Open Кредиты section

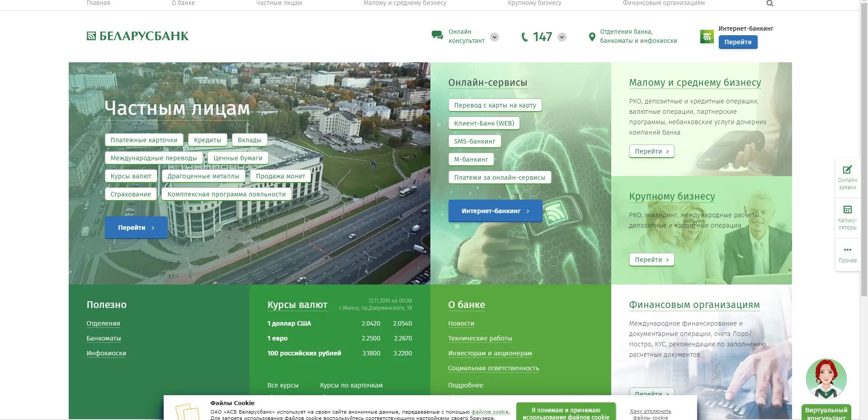(x=208, y=140)
